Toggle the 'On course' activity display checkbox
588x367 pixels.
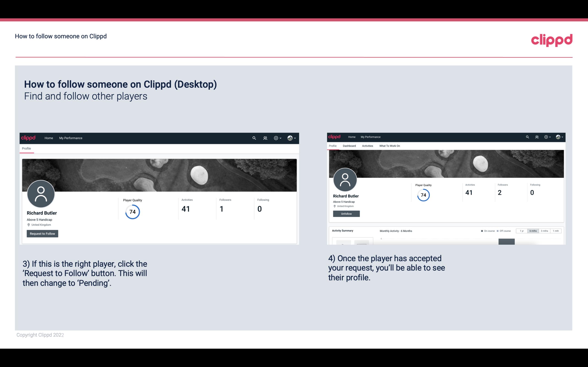tap(483, 231)
